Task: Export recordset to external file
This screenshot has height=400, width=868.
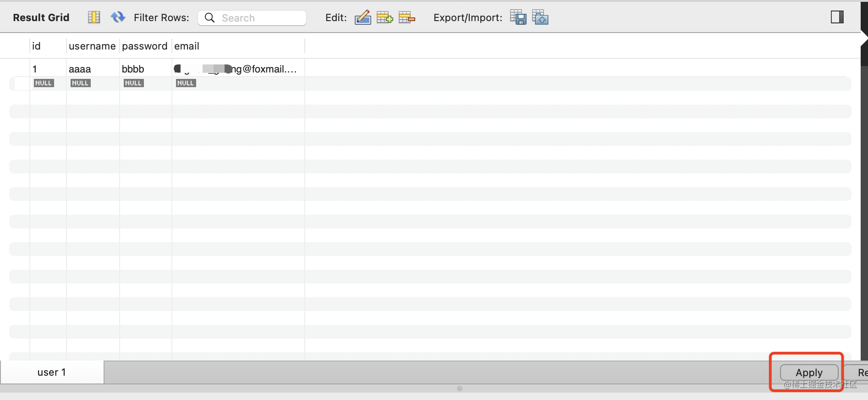Action: click(x=518, y=17)
